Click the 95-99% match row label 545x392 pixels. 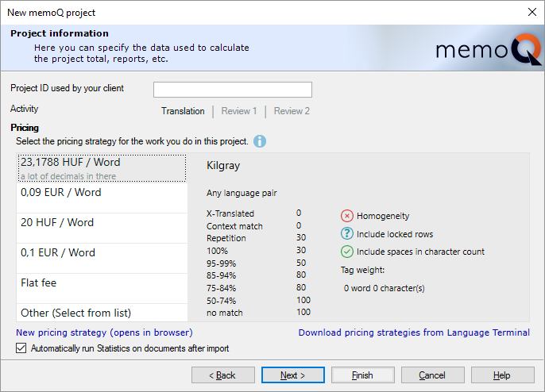tap(221, 263)
